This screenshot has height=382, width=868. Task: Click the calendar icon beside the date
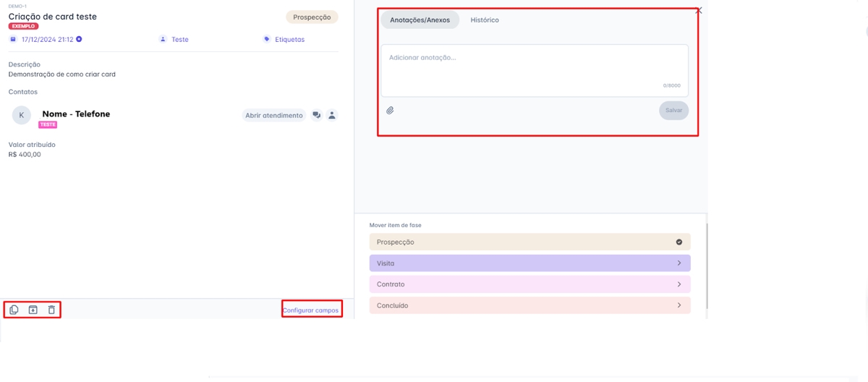[13, 39]
